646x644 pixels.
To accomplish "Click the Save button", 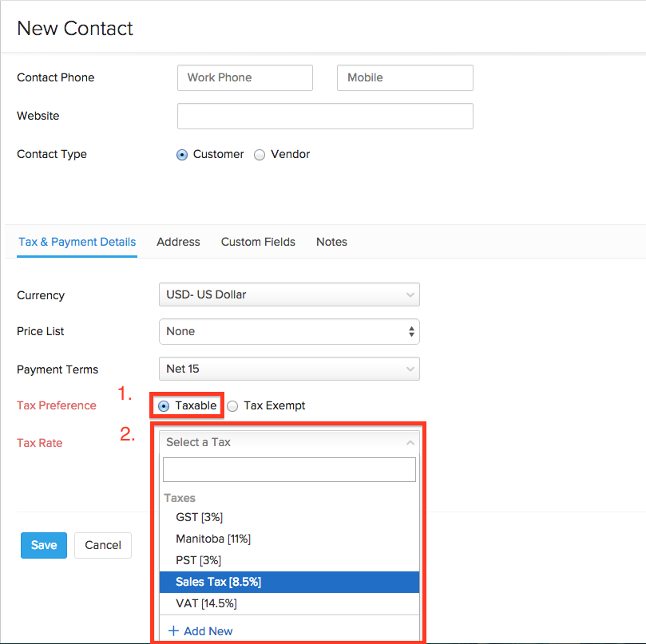I will tap(43, 545).
